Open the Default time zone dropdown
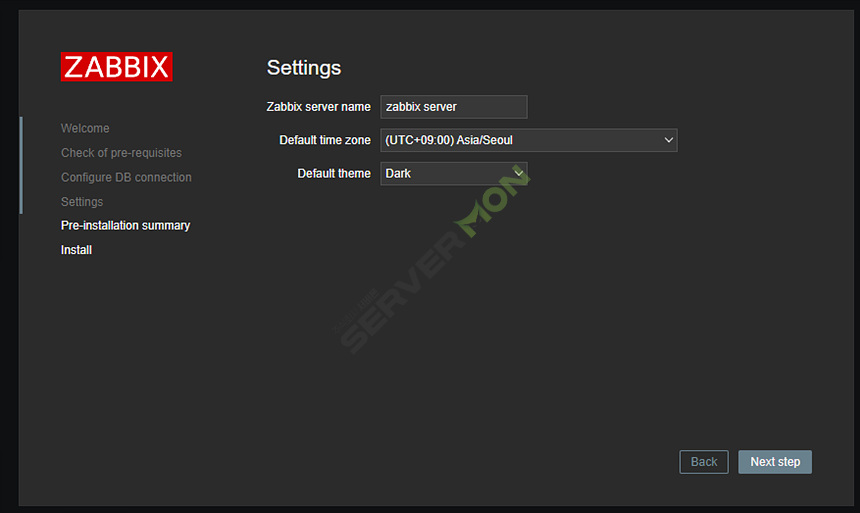This screenshot has width=860, height=513. click(529, 140)
